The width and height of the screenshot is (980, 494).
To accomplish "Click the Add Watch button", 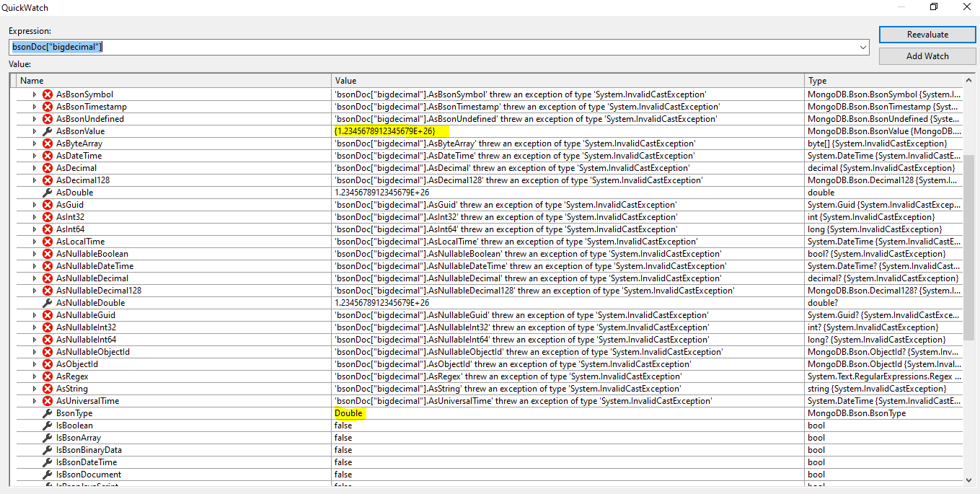I will pos(927,56).
